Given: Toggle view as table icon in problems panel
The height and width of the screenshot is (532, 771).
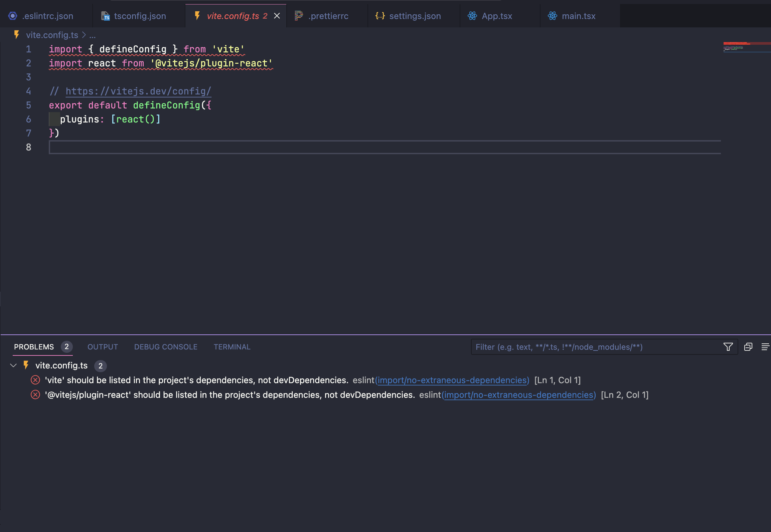Looking at the screenshot, I should point(765,347).
